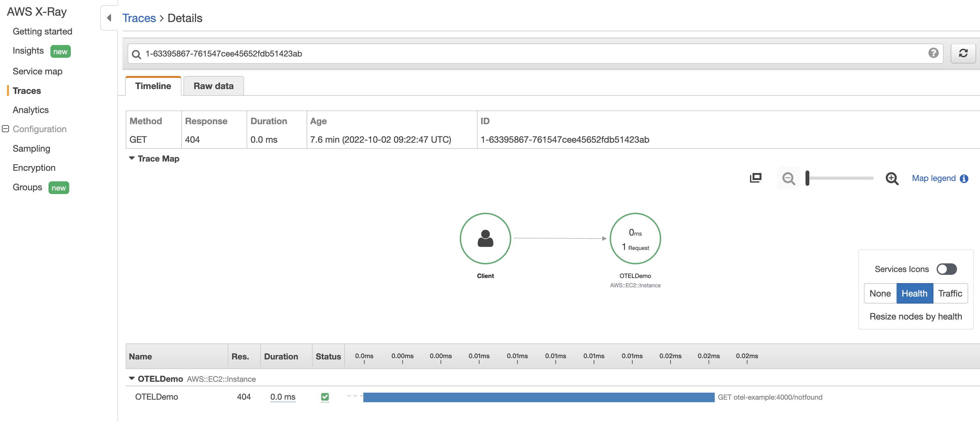Click the Map legend info icon
Viewport: 980px width, 422px height.
(964, 178)
